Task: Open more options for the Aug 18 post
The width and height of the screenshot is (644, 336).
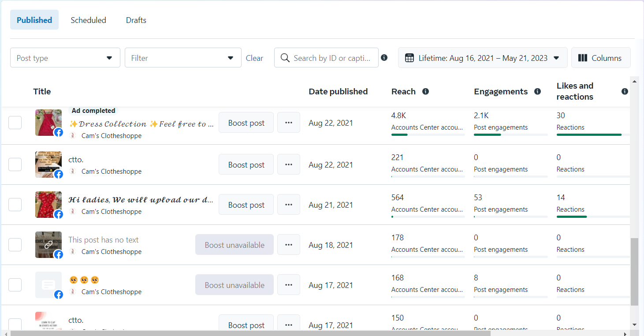Action: pyautogui.click(x=289, y=245)
